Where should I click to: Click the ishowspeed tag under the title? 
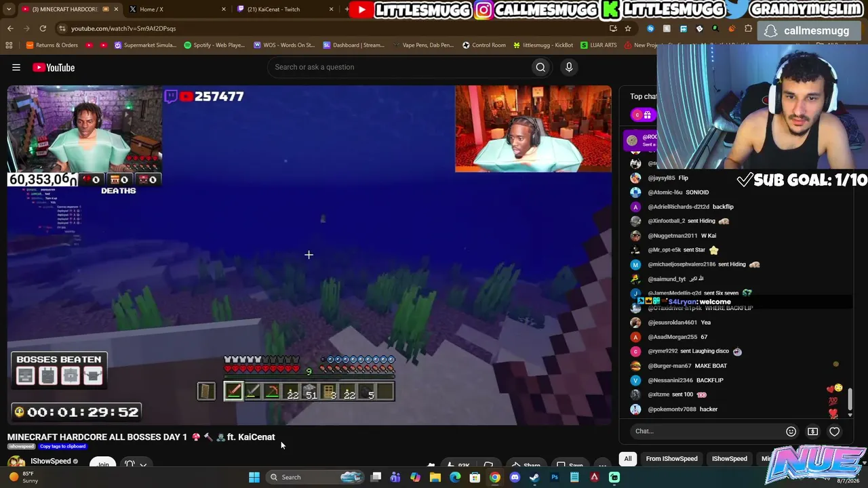point(22,447)
